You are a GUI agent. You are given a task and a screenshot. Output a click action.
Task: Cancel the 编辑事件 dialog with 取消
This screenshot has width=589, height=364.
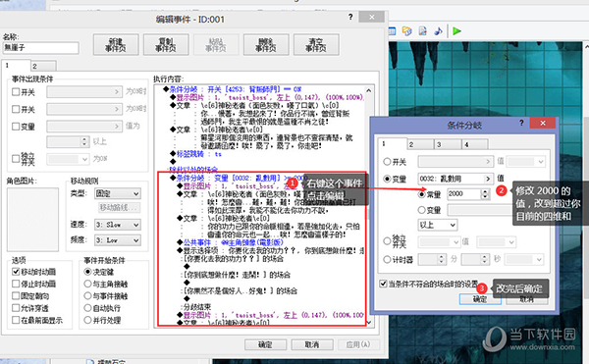pos(312,344)
